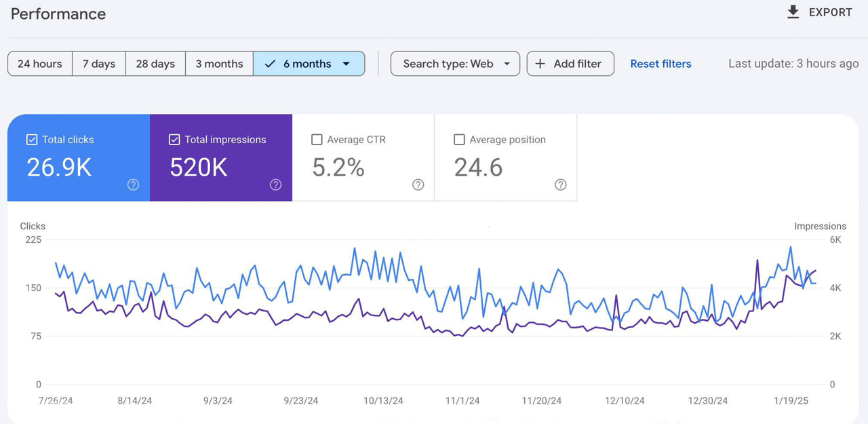Image resolution: width=868 pixels, height=424 pixels.
Task: Switch to the 7 days range
Action: [x=99, y=64]
